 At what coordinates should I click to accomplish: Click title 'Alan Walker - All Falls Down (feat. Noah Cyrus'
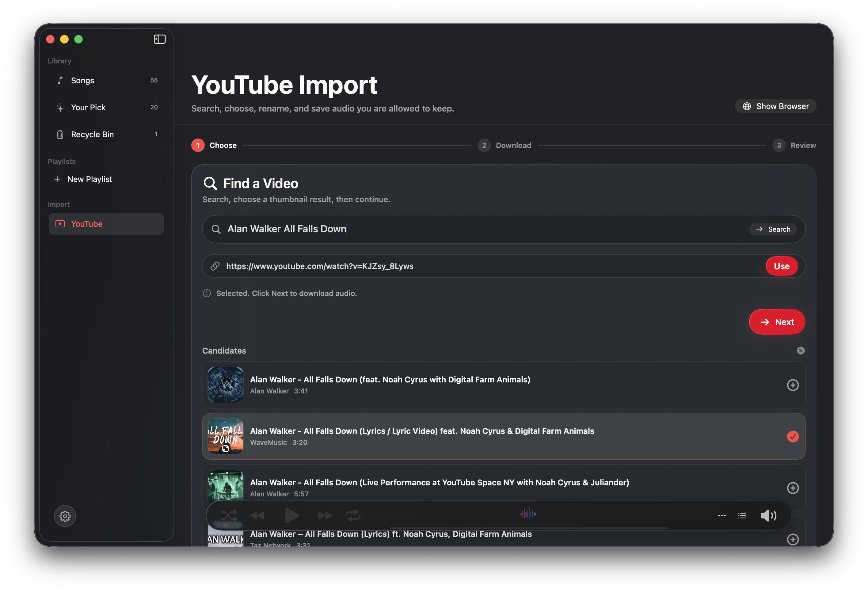pos(390,379)
